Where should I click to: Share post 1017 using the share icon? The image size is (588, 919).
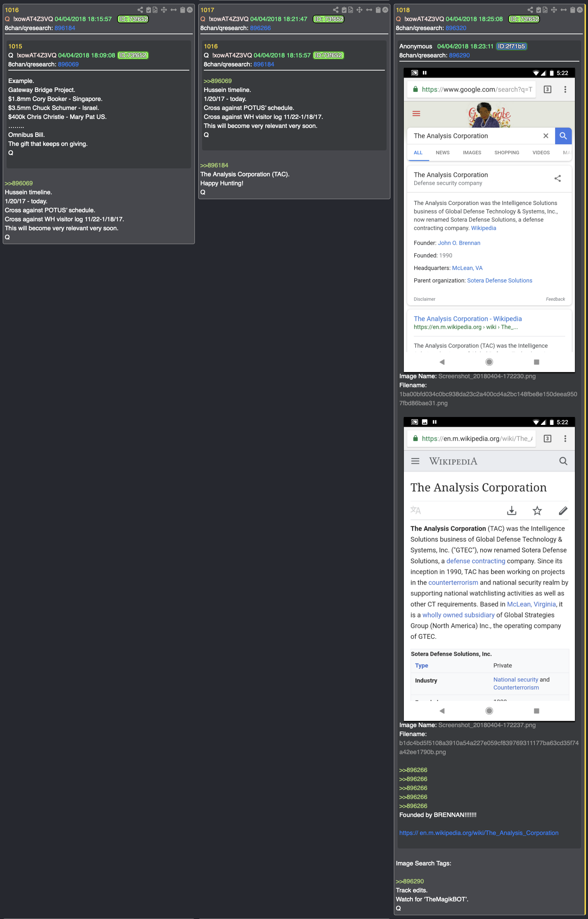(335, 10)
